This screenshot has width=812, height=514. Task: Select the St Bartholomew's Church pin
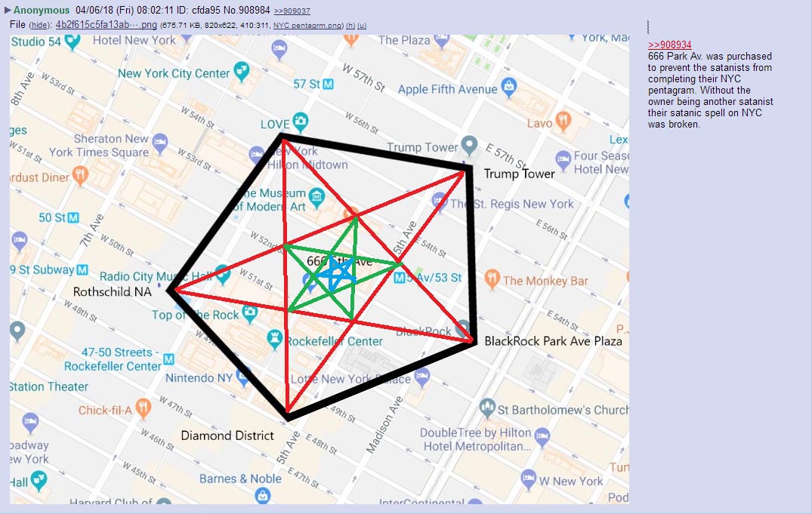pyautogui.click(x=487, y=408)
